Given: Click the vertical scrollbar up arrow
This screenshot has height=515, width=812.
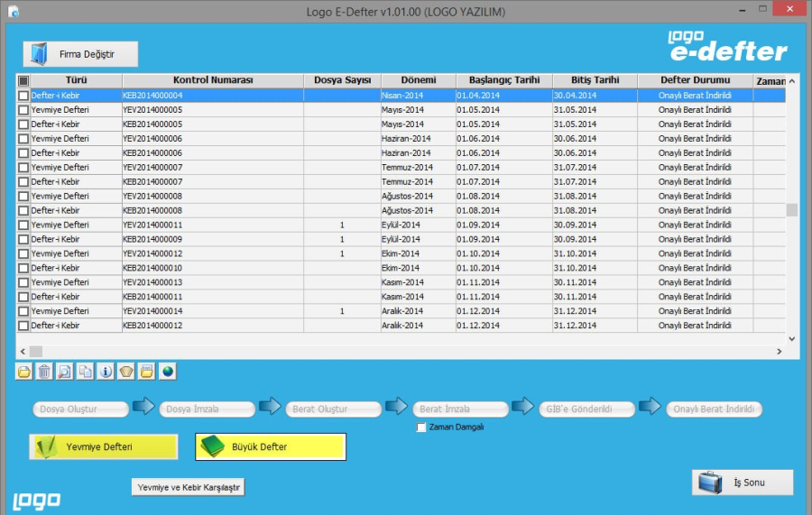Looking at the screenshot, I should tap(792, 81).
